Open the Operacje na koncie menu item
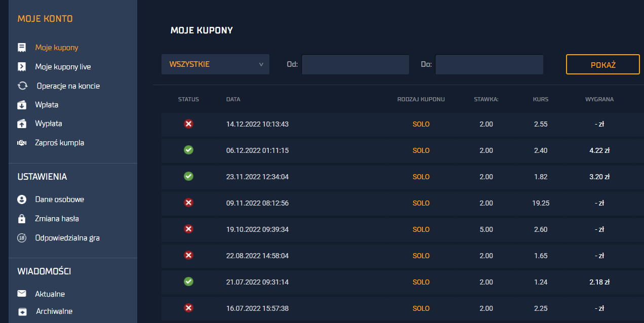 (68, 86)
